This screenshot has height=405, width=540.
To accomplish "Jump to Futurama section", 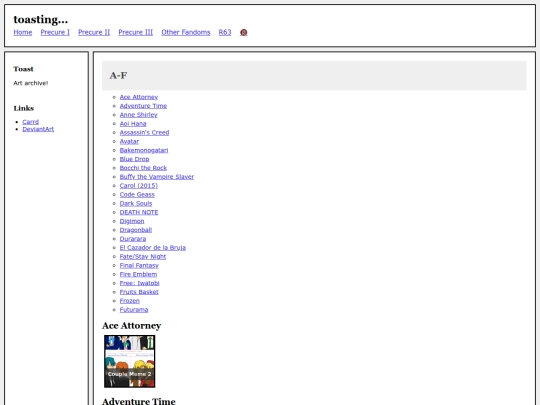I will (x=134, y=310).
